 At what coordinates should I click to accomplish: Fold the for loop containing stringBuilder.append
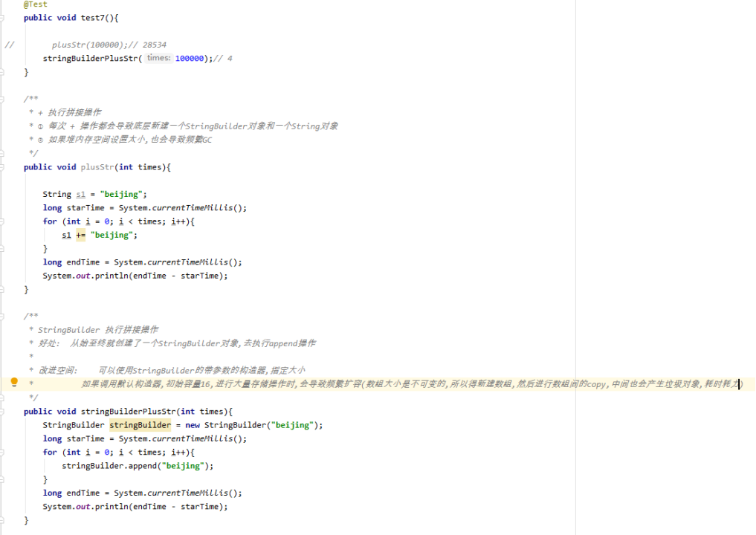pyautogui.click(x=2, y=453)
